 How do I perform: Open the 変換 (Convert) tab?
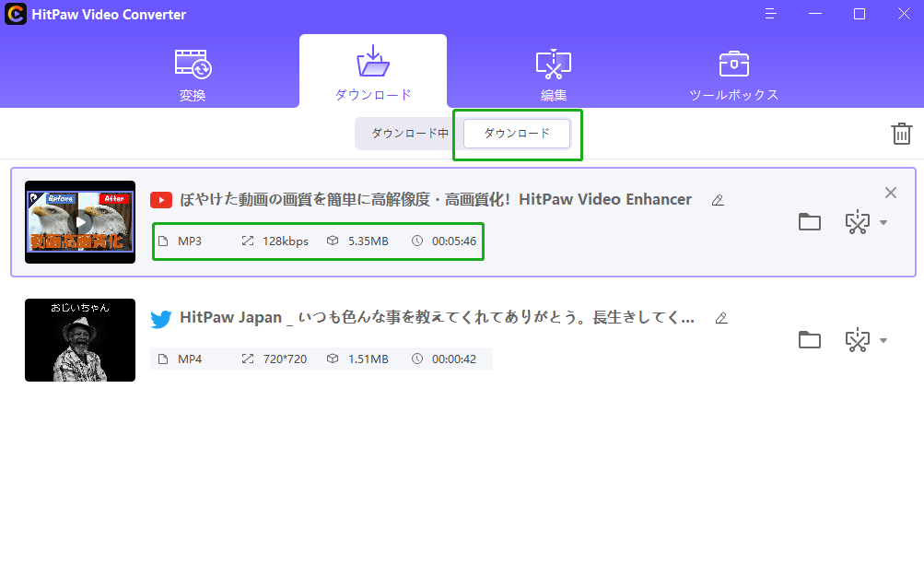193,76
